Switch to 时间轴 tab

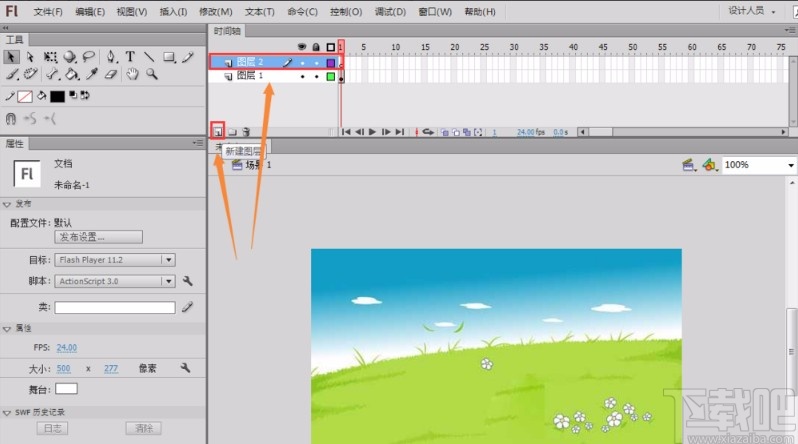(227, 31)
